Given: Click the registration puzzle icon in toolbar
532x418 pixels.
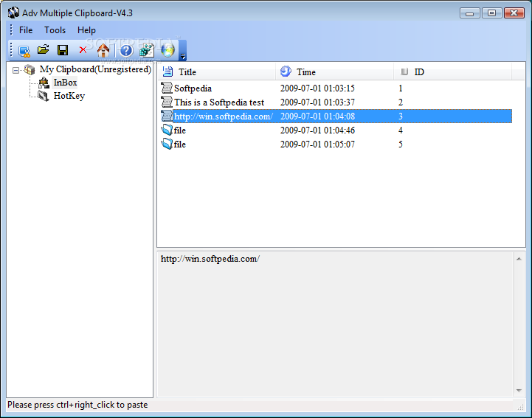Looking at the screenshot, I should [x=147, y=51].
